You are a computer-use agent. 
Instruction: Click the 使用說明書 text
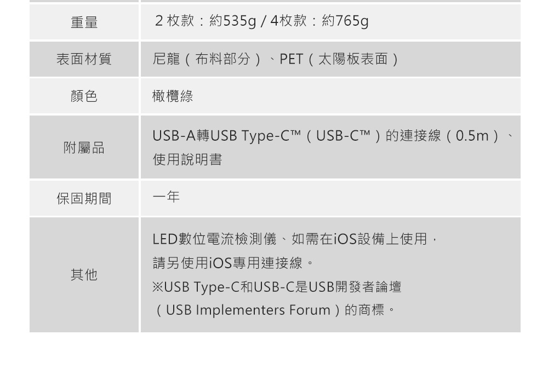pyautogui.click(x=187, y=160)
